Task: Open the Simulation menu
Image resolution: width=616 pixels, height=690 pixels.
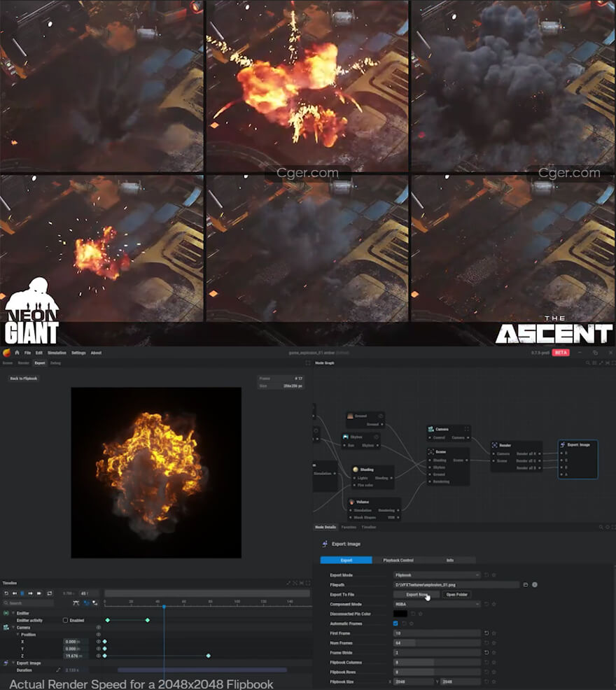Action: (x=57, y=353)
